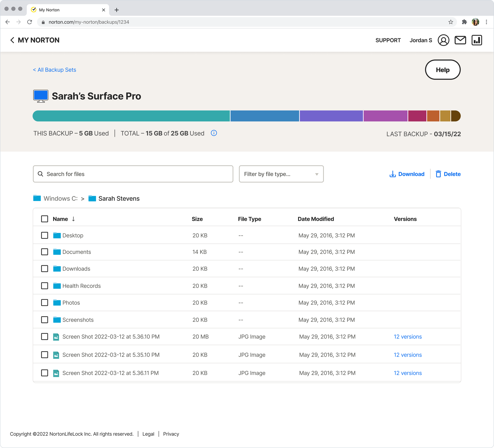Select the Screen Shot 5.36.10 PM checkbox

[44, 337]
